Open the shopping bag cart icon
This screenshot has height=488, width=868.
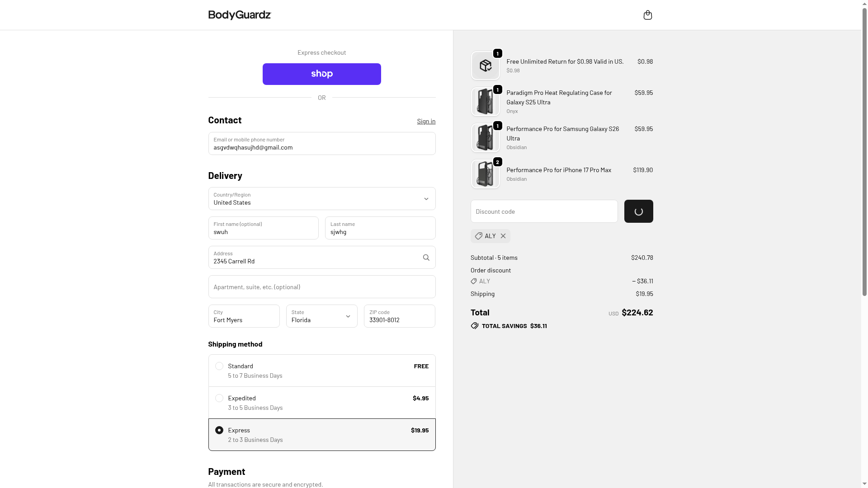coord(647,15)
